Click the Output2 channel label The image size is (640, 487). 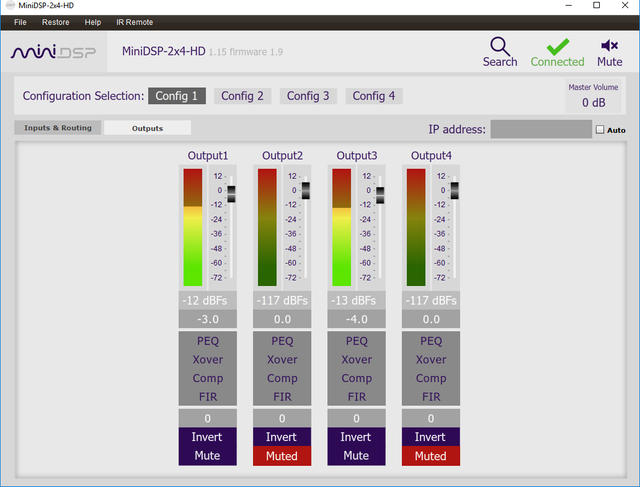[282, 156]
